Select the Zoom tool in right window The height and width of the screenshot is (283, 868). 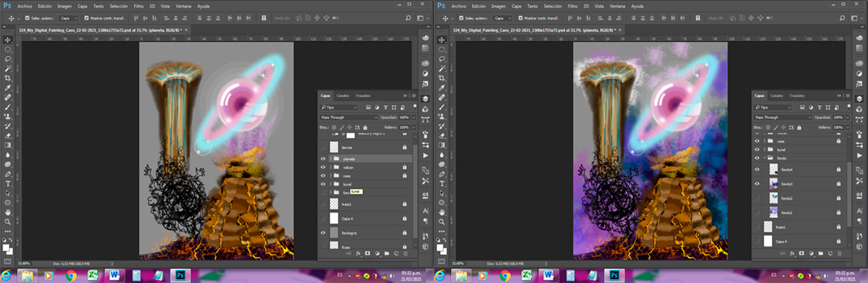pyautogui.click(x=442, y=222)
